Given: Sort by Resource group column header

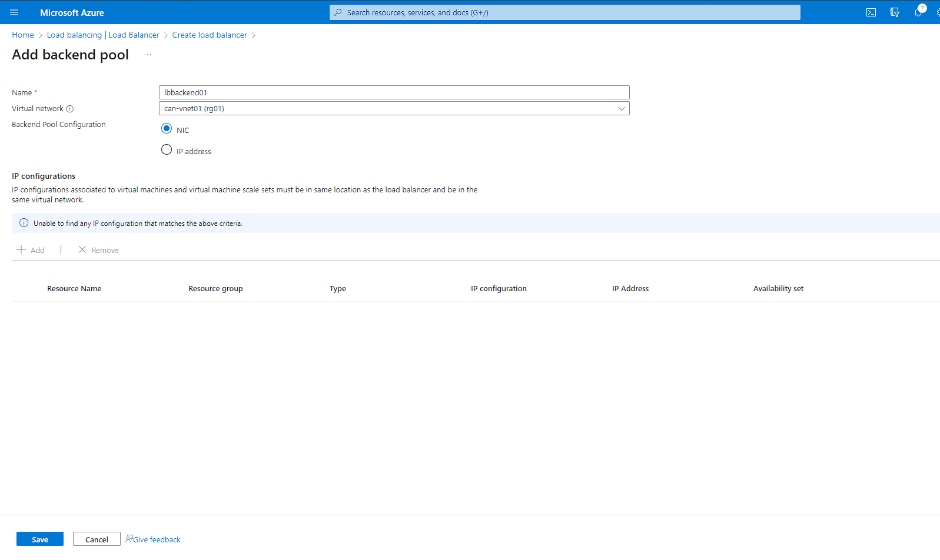Looking at the screenshot, I should [215, 288].
